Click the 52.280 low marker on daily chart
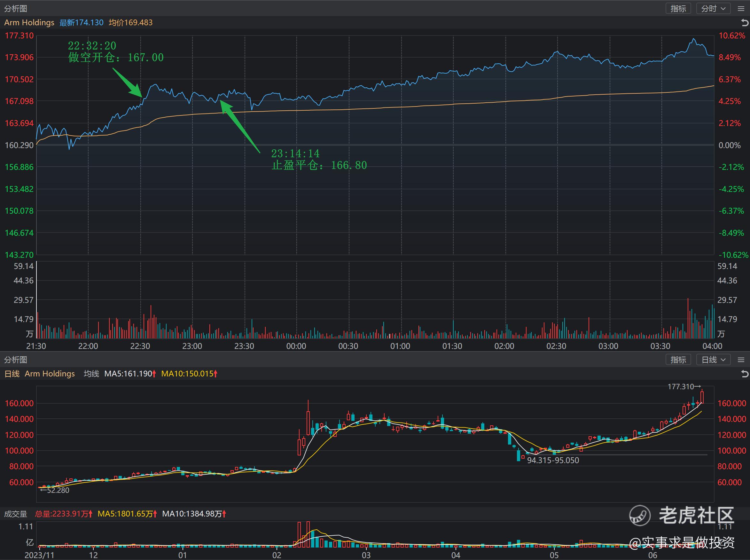750x560 pixels. click(55, 490)
